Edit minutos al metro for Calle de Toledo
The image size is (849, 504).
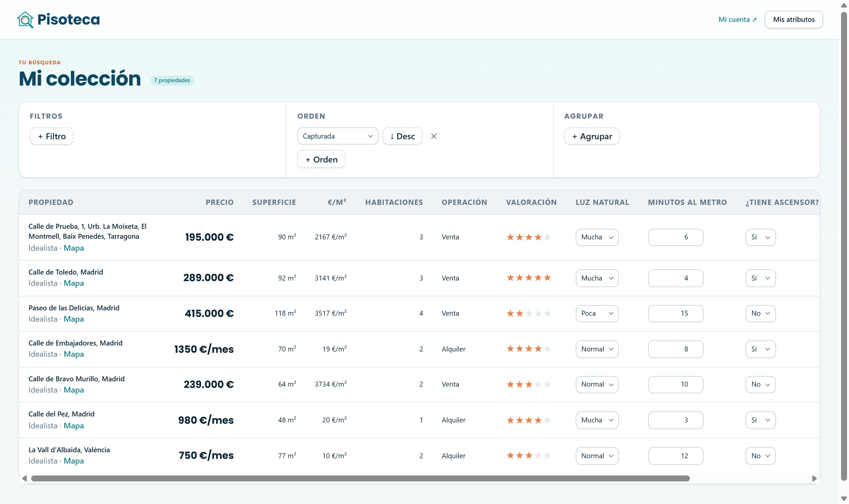[676, 278]
